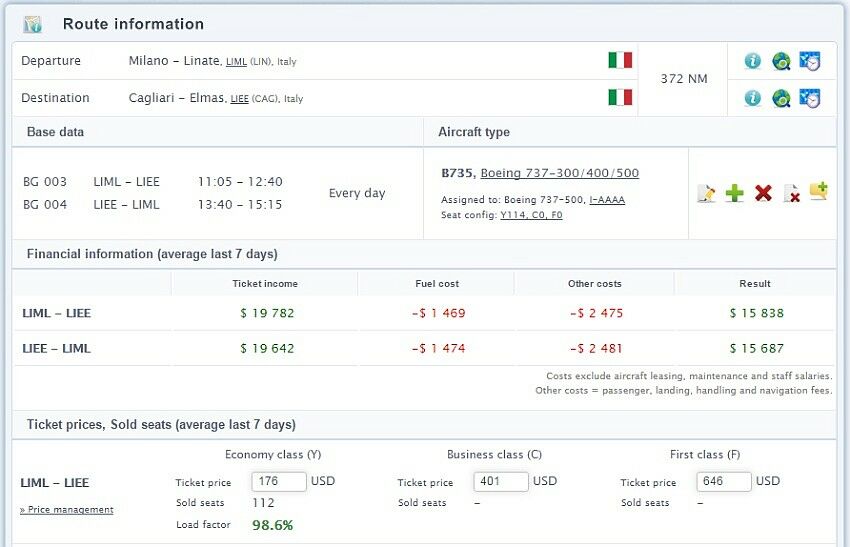Click the Business class ticket price field
The image size is (850, 547).
coord(501,481)
